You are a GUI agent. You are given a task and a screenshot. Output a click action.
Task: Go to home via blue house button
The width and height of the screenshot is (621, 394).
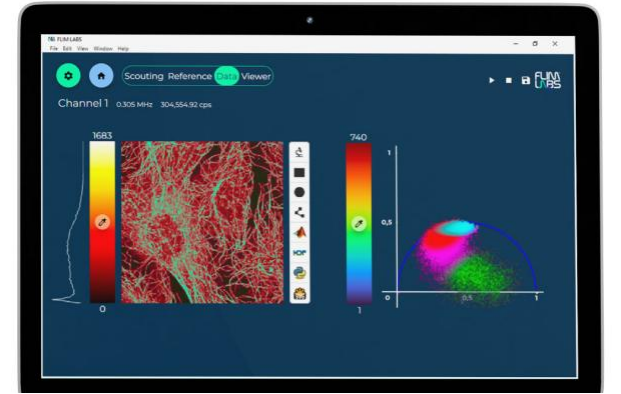(x=101, y=76)
